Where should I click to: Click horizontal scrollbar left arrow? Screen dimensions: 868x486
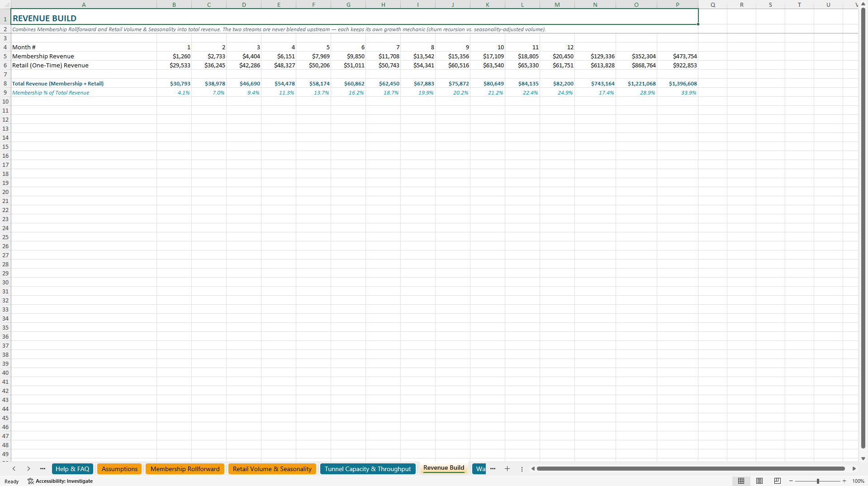coord(533,469)
